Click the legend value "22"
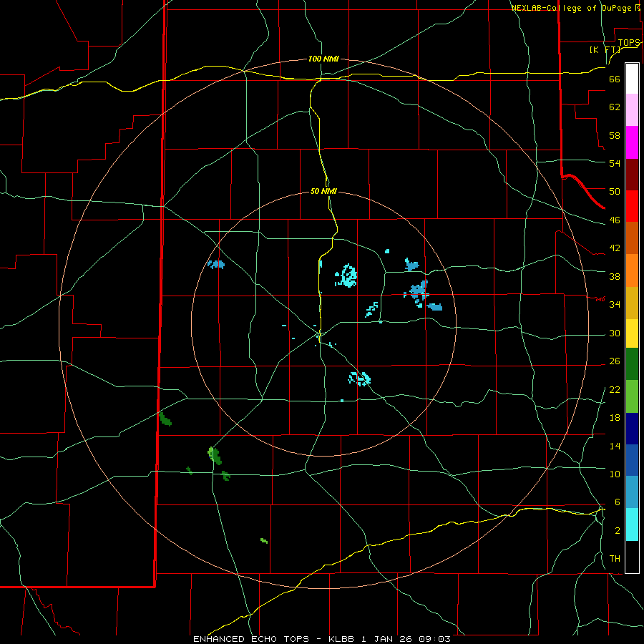644x644 pixels. [615, 390]
